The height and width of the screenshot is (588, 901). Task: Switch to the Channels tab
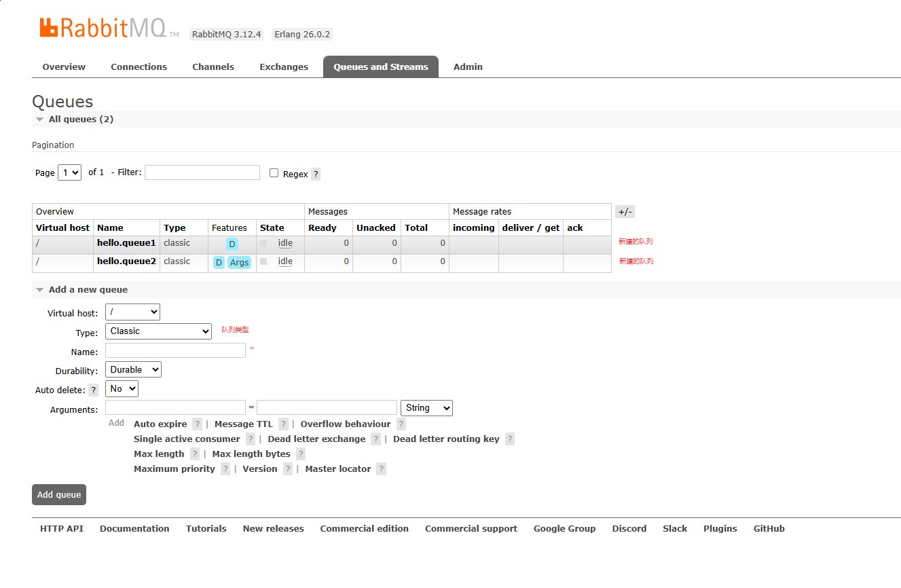pyautogui.click(x=213, y=67)
